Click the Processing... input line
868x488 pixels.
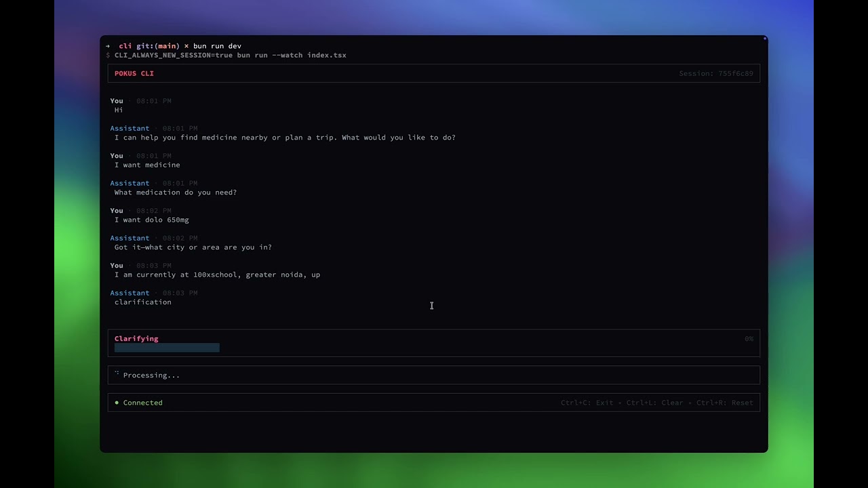click(x=434, y=375)
